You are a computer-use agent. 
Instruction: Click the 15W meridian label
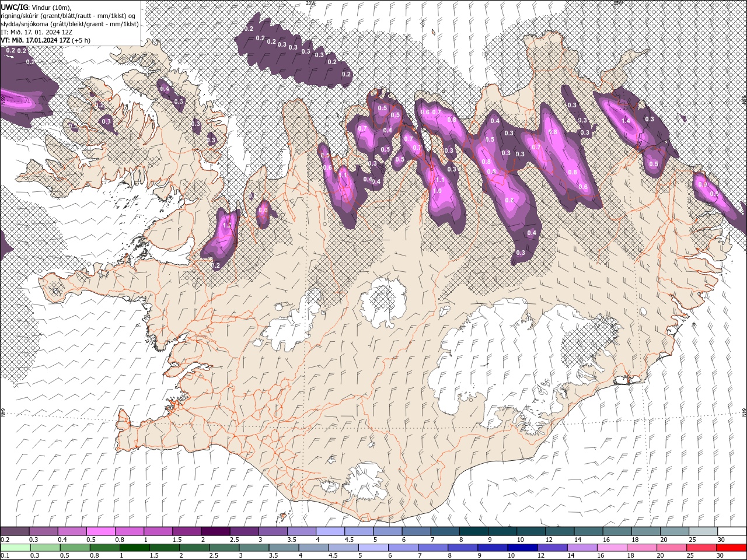point(617,3)
